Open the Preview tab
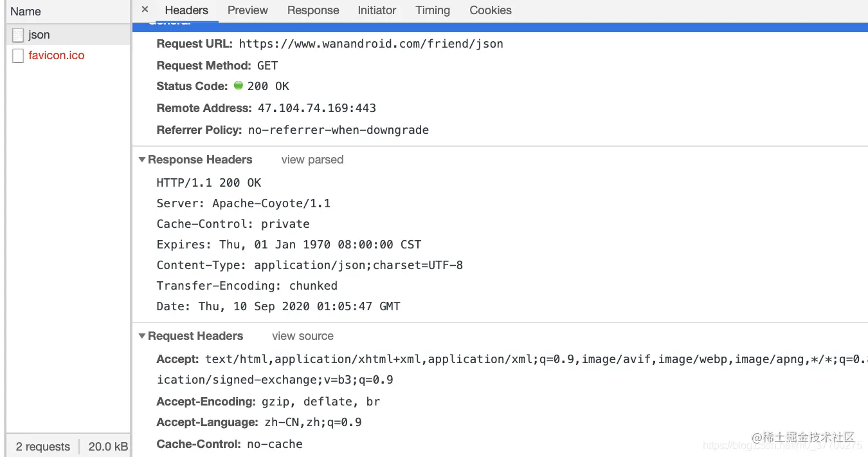 (248, 10)
